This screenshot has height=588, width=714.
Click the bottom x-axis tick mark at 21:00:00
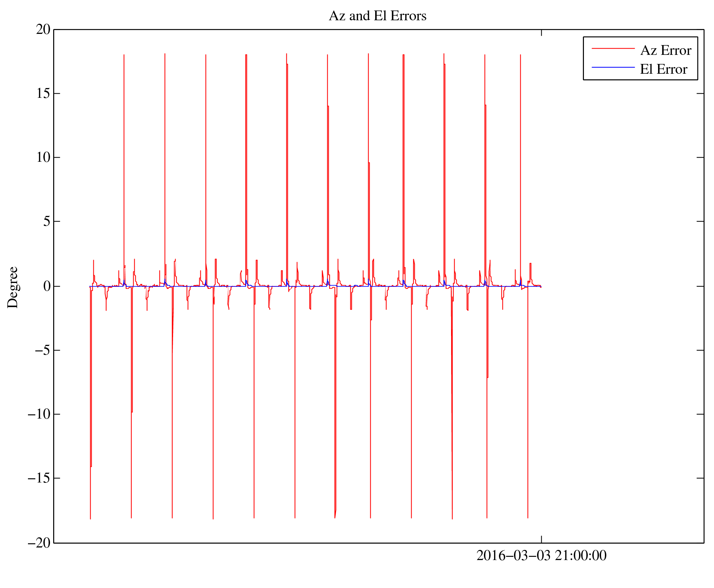pos(541,539)
